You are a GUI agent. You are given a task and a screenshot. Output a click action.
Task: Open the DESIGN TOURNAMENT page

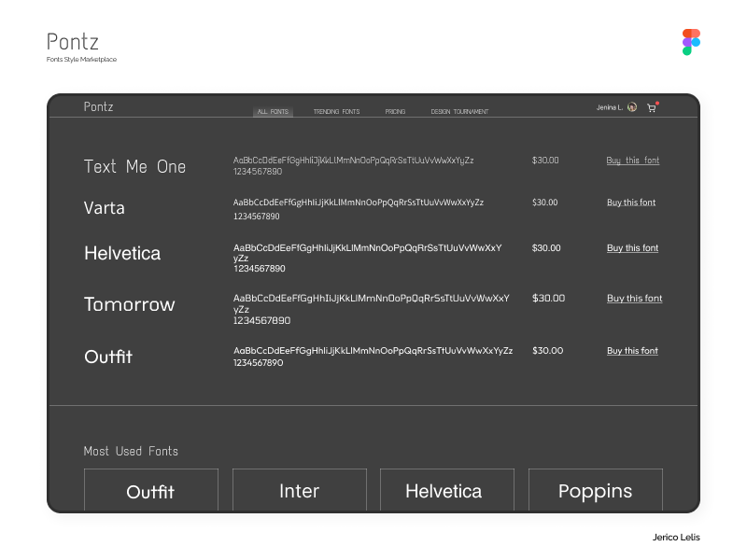[459, 111]
